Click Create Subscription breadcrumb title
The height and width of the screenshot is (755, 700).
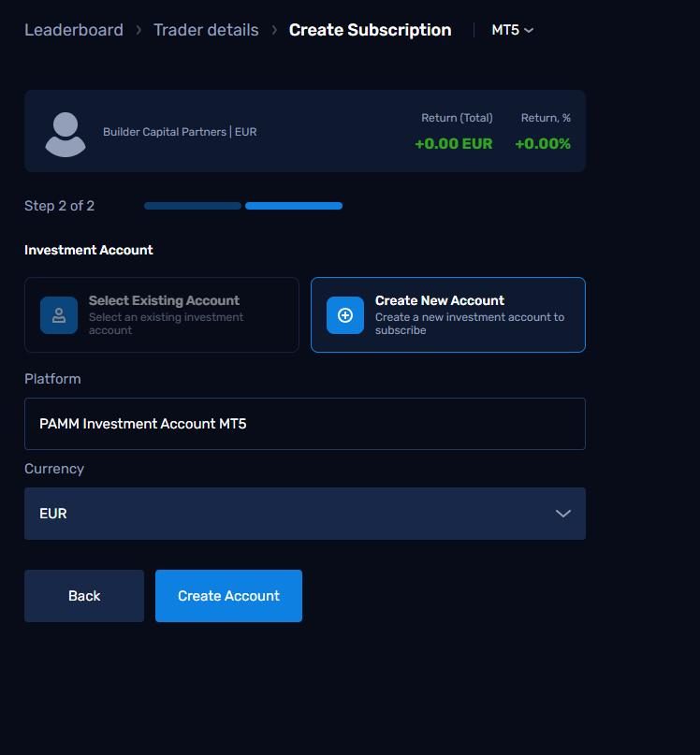click(370, 30)
